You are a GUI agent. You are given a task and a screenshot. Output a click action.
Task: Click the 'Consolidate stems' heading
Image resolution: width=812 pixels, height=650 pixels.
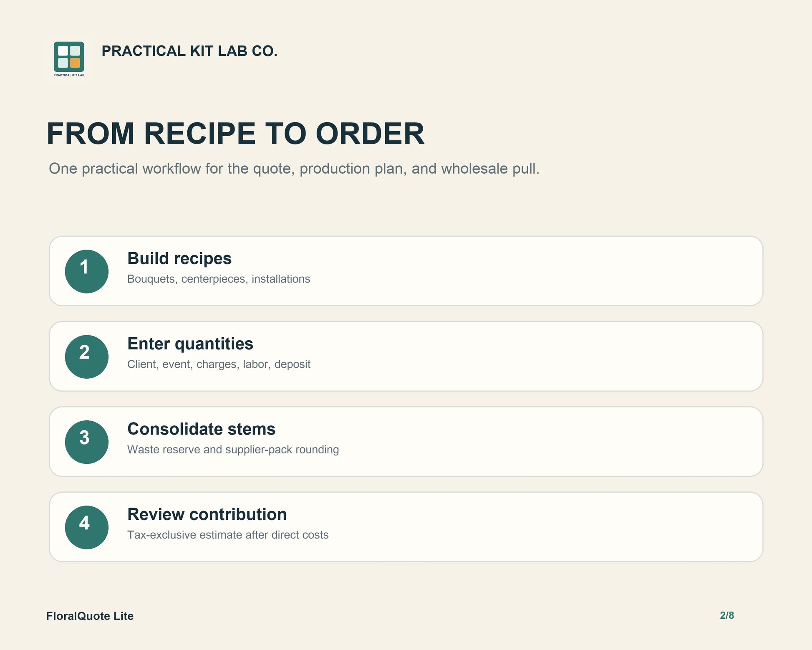pyautogui.click(x=201, y=429)
